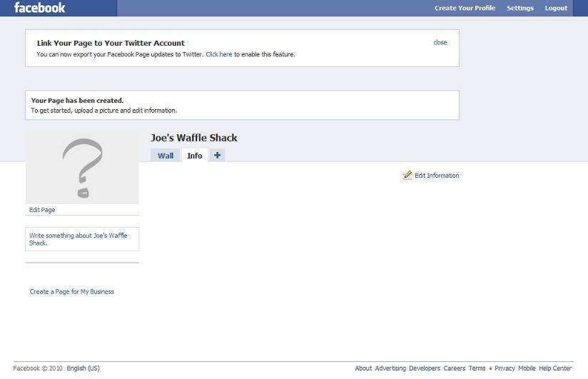The height and width of the screenshot is (379, 588).
Task: Open Create a Page for My Business
Action: 71,291
